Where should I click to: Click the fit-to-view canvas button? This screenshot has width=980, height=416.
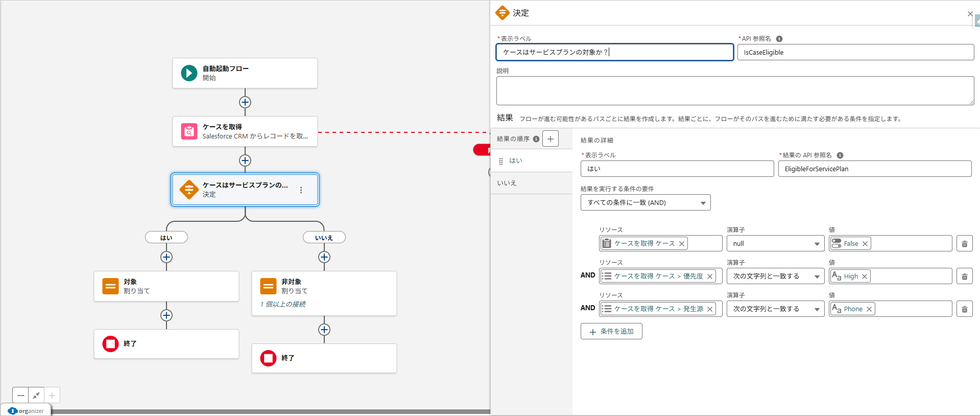(x=36, y=395)
